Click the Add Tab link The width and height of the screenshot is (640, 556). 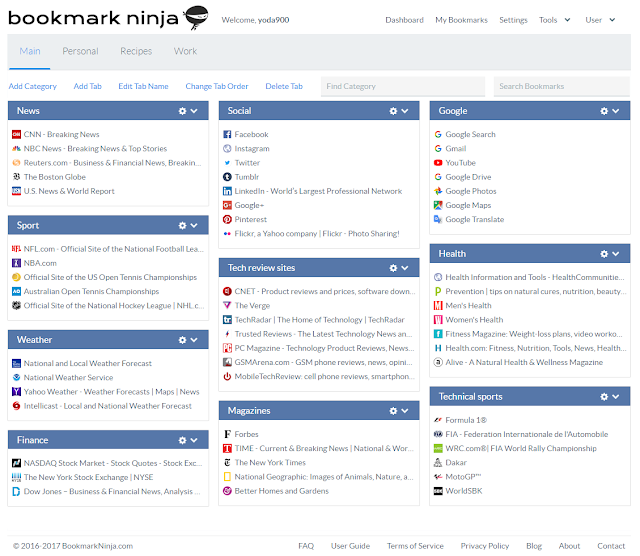click(87, 86)
